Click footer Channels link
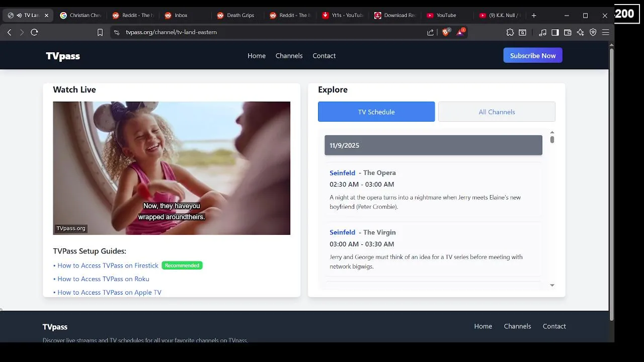 point(517,326)
